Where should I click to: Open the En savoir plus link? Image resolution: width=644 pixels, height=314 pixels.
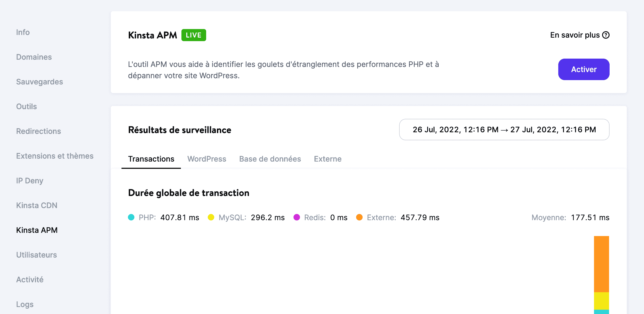pyautogui.click(x=574, y=35)
